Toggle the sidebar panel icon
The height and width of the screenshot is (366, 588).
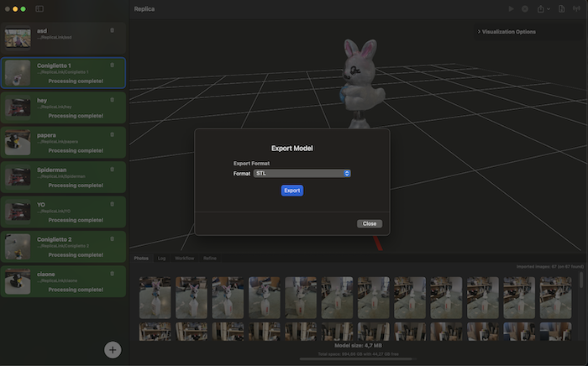[x=39, y=8]
